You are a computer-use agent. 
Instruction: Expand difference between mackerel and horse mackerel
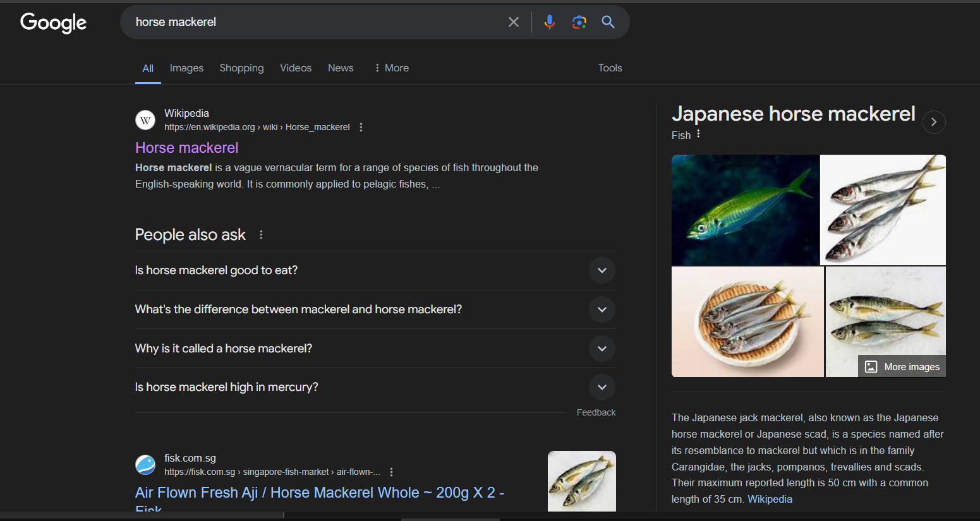coord(375,309)
